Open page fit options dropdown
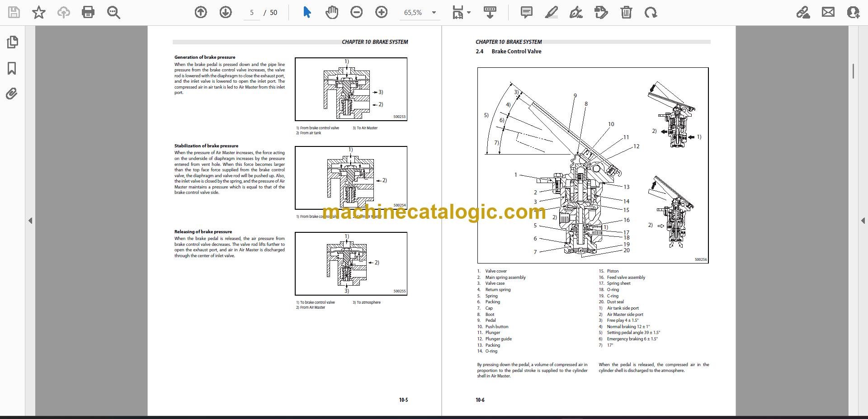The image size is (868, 419). (x=462, y=12)
